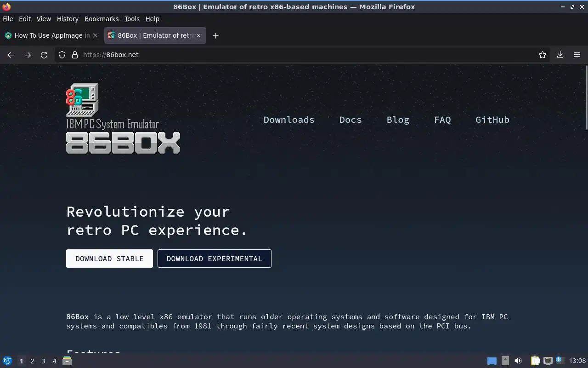
Task: Click the Download Experimental button
Action: pos(215,259)
